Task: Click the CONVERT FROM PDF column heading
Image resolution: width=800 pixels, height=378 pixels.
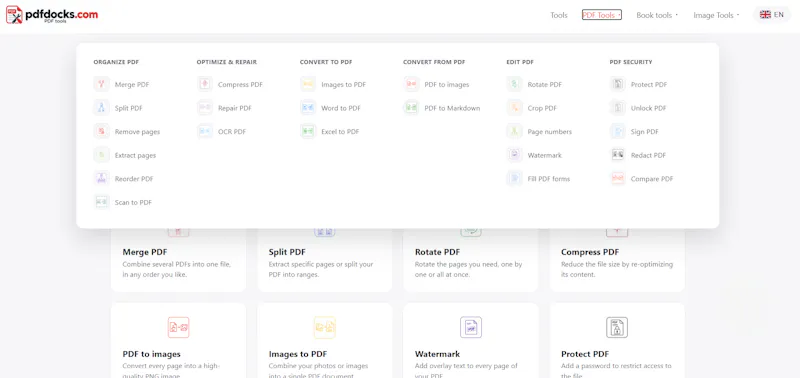Action: click(434, 62)
